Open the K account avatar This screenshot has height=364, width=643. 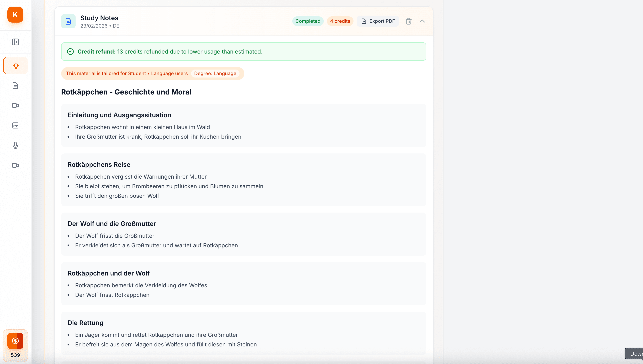tap(15, 15)
